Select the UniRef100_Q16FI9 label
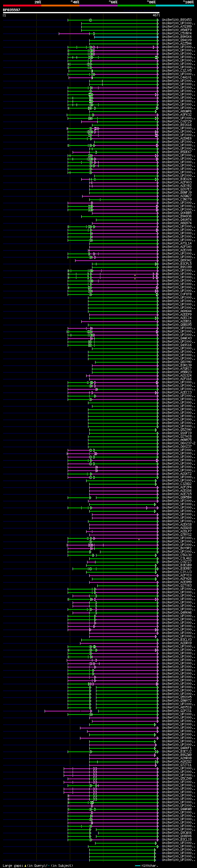The width and height of the screenshot is (197, 868). click(x=177, y=433)
